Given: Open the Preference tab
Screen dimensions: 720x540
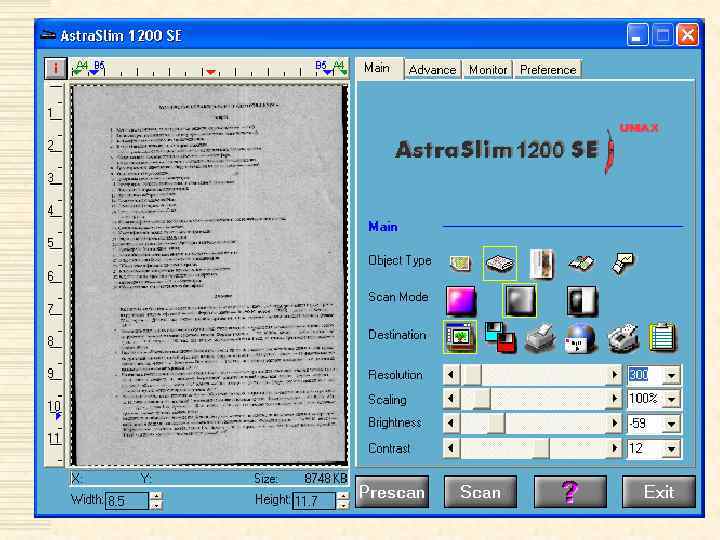Looking at the screenshot, I should 548,70.
